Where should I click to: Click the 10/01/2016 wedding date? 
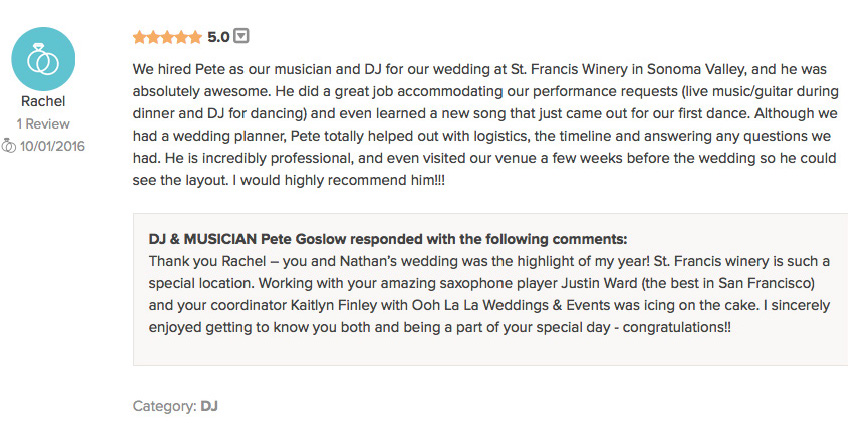52,146
